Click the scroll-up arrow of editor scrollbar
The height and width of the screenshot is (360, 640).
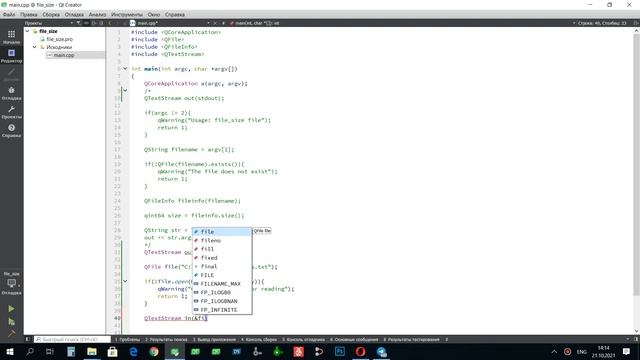coord(636,31)
